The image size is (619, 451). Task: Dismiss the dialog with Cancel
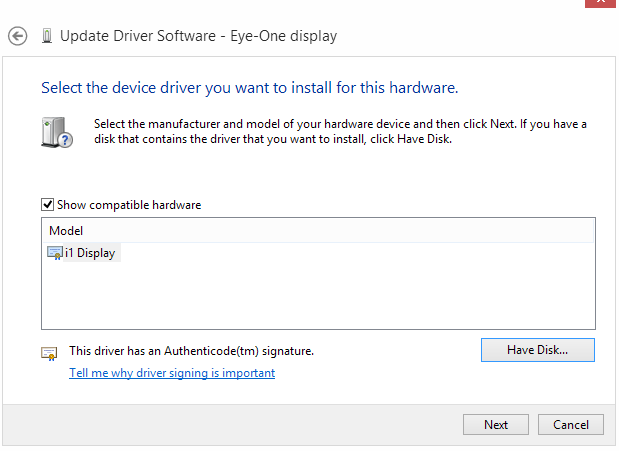tap(571, 425)
